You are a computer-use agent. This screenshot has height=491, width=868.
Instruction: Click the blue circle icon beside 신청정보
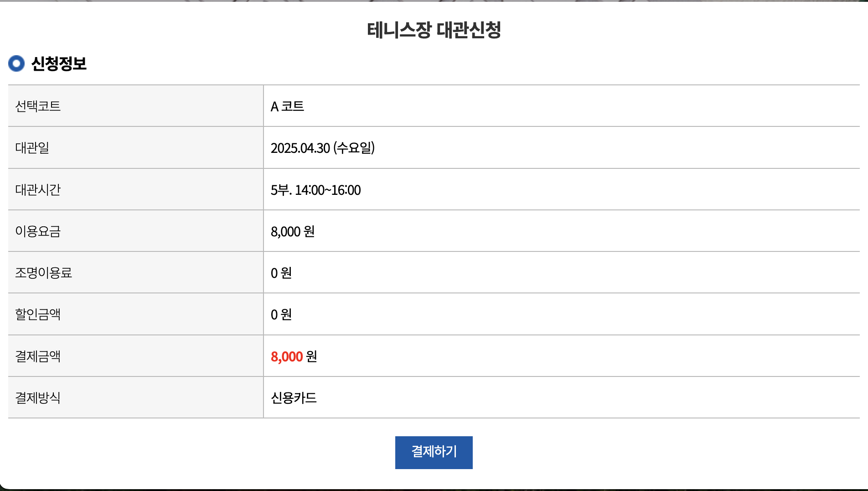16,63
